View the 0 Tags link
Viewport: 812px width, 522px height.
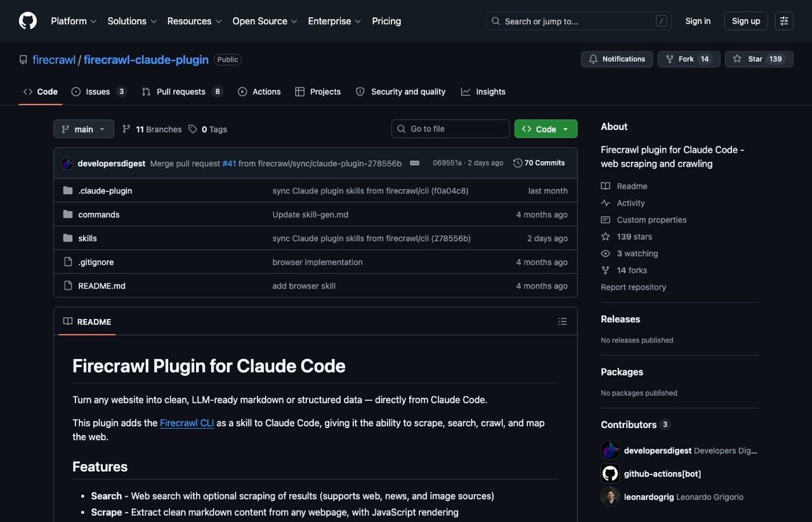pos(207,129)
